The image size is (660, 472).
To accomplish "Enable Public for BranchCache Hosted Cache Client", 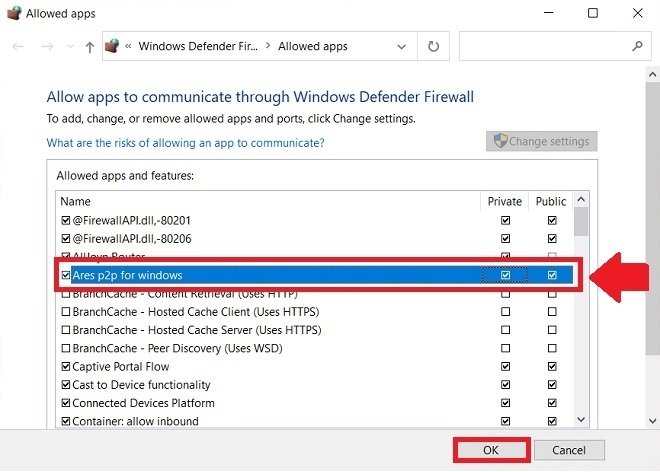I will tap(552, 312).
